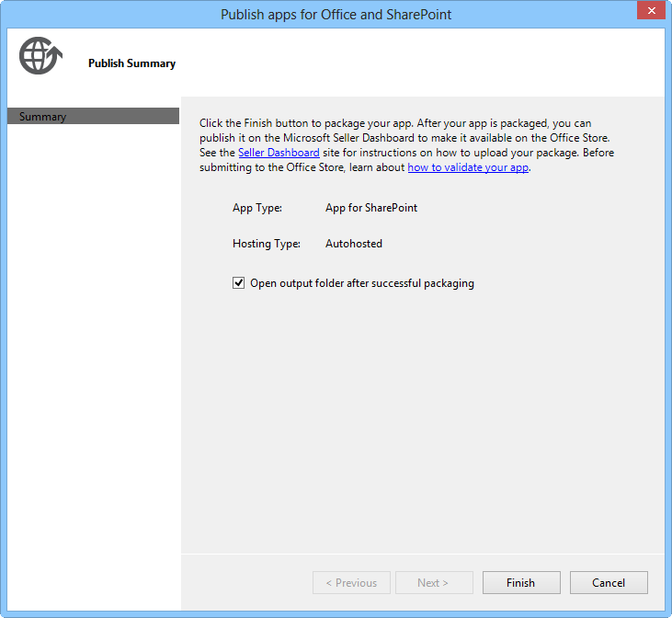This screenshot has width=672, height=618.
Task: Click the globe publish icon in header
Action: [x=40, y=57]
